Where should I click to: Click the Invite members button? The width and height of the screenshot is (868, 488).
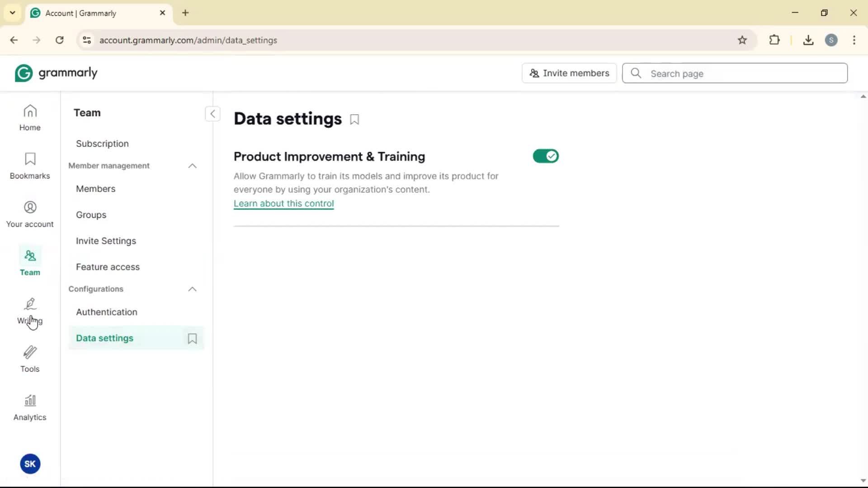click(x=569, y=73)
